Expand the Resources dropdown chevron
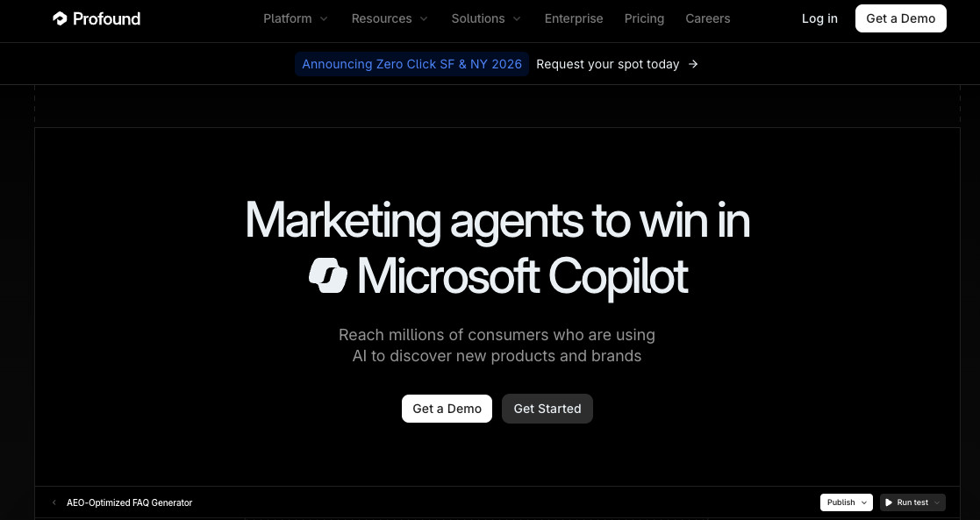 pos(424,18)
